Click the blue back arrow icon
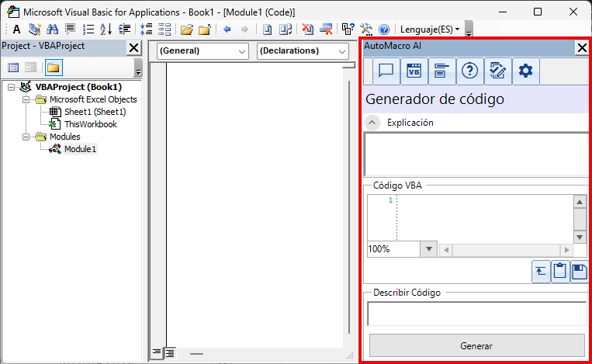The width and height of the screenshot is (592, 364). [x=227, y=29]
